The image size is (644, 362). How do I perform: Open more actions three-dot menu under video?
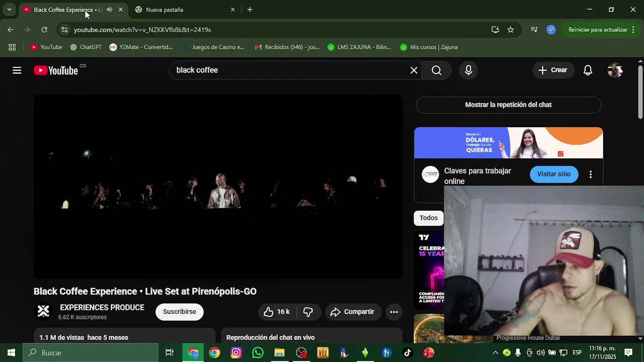[x=394, y=312]
